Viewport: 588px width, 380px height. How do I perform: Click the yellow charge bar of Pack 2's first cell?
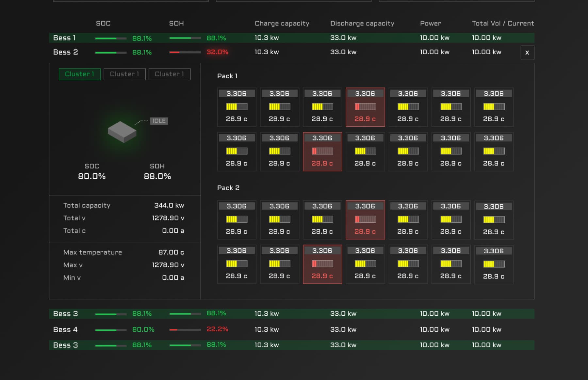click(237, 219)
